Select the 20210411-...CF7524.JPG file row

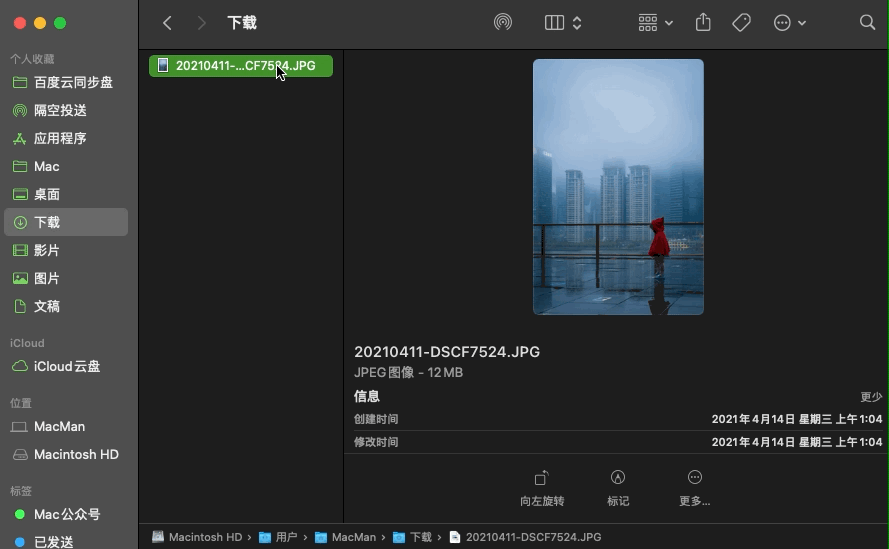[241, 66]
